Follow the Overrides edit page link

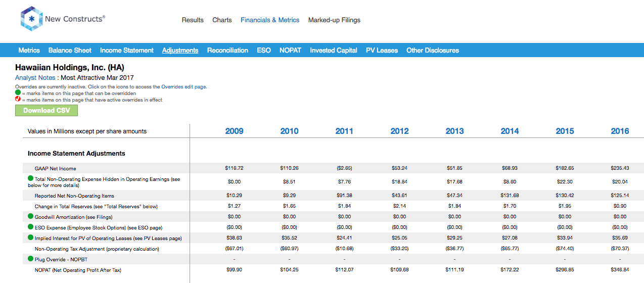tap(183, 87)
